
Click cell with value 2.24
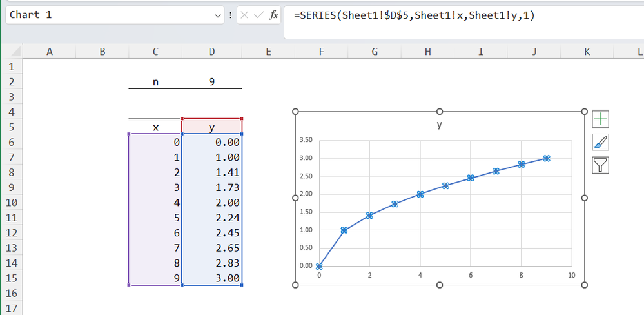coord(211,218)
